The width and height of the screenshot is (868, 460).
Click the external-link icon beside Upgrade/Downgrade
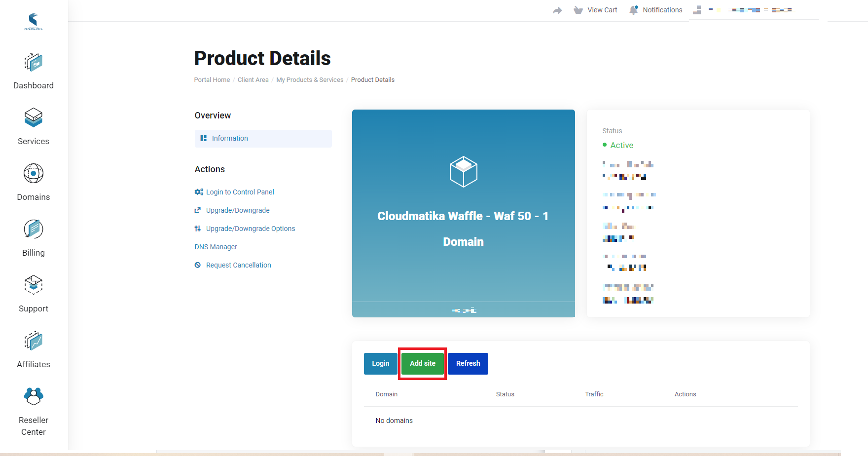(198, 210)
